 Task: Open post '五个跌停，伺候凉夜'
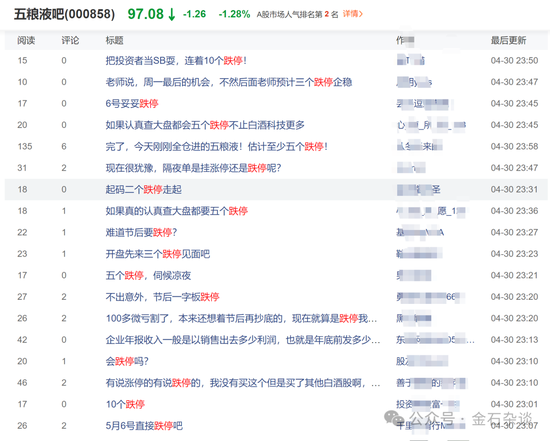click(x=148, y=275)
